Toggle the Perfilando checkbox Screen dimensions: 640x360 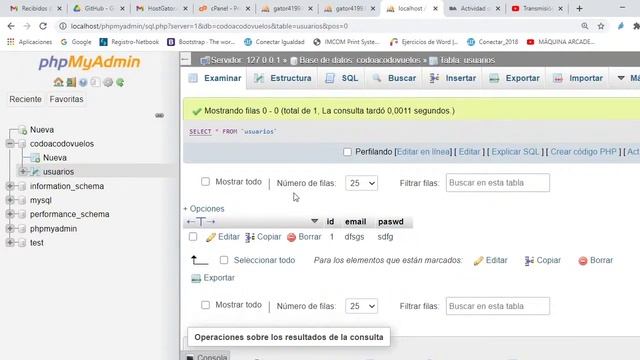[x=347, y=152]
